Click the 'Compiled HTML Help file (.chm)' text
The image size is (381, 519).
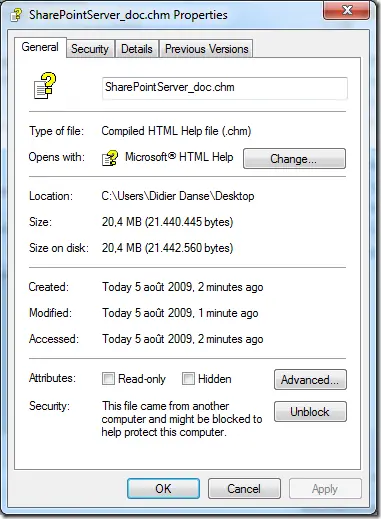click(x=176, y=131)
